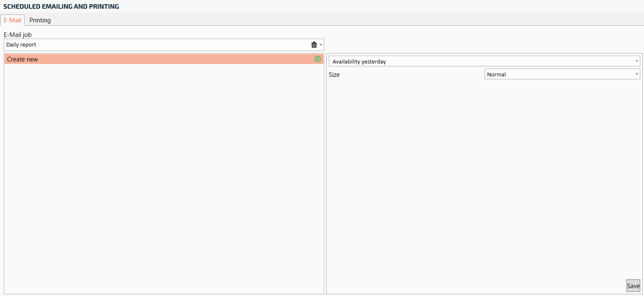This screenshot has height=296, width=644.
Task: Click the Daily report job field
Action: (x=154, y=45)
